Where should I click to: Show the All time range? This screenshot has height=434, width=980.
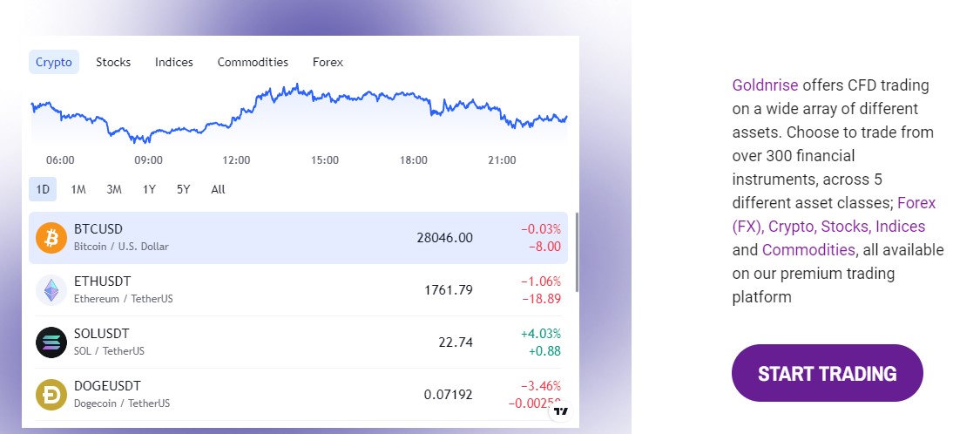(x=218, y=189)
